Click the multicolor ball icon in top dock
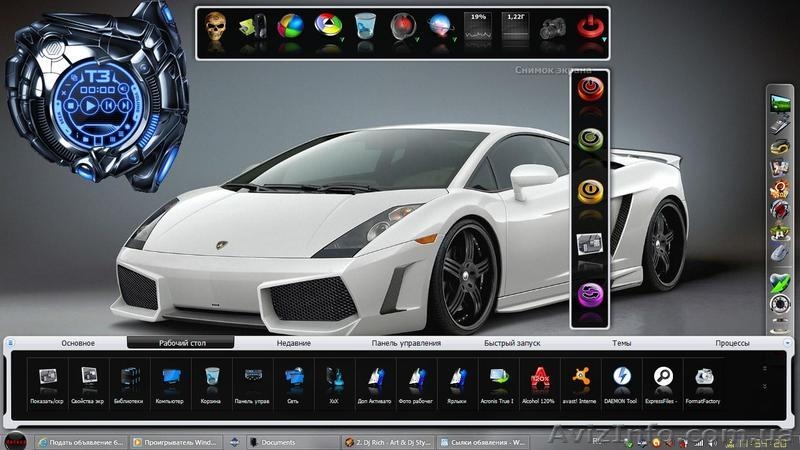Viewport: 800px width, 450px height. pos(290,26)
